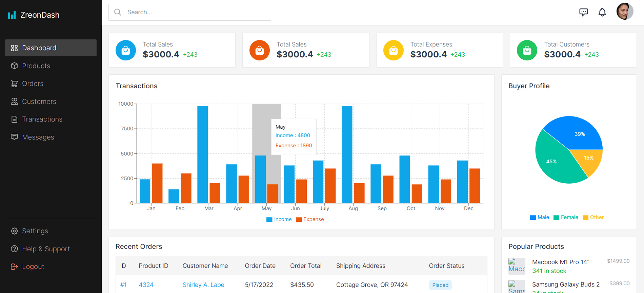This screenshot has height=293, width=644.
Task: Click the red Logout link
Action: tap(51, 267)
